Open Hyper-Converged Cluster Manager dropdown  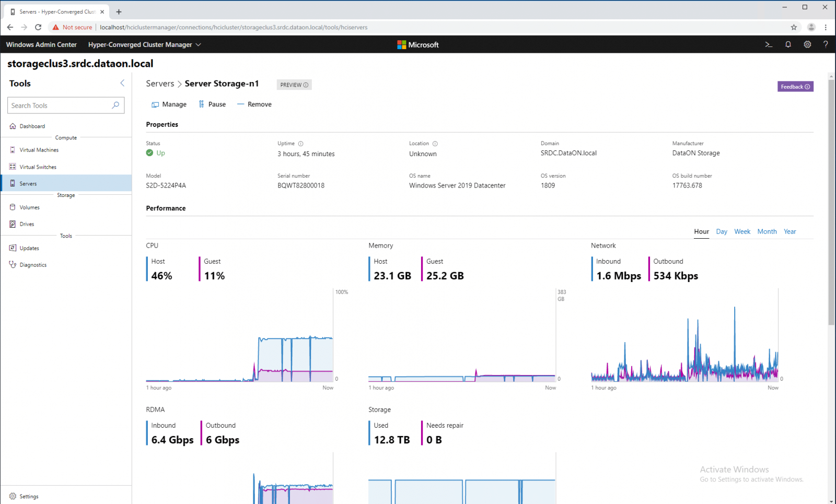point(145,44)
